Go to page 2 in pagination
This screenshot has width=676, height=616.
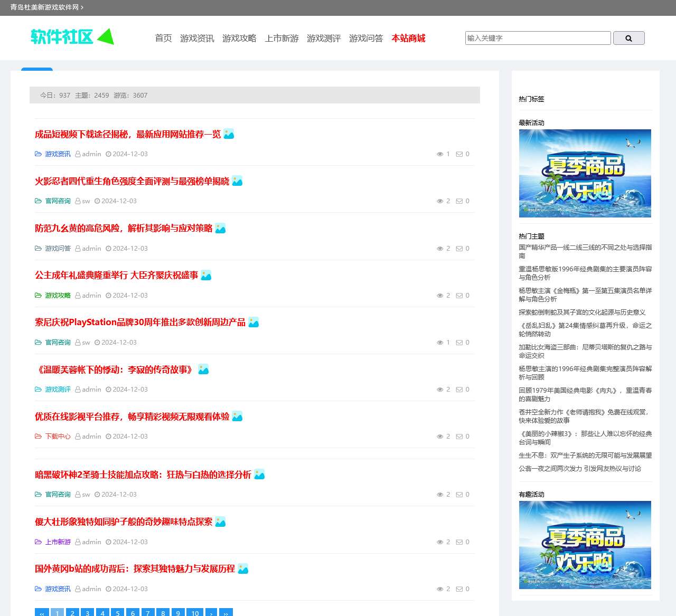click(72, 613)
